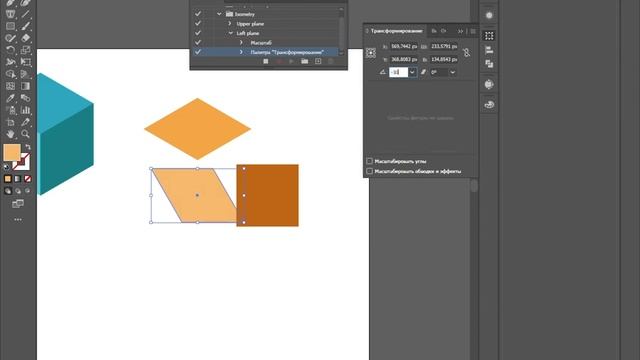This screenshot has height=360, width=640.
Task: Select the Shape Builder tool
Action: click(11, 74)
